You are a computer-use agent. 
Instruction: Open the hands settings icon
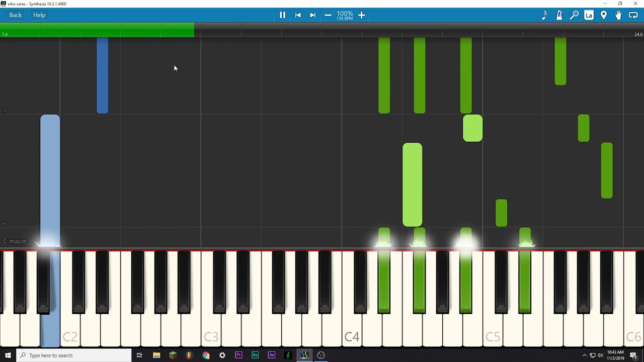618,15
